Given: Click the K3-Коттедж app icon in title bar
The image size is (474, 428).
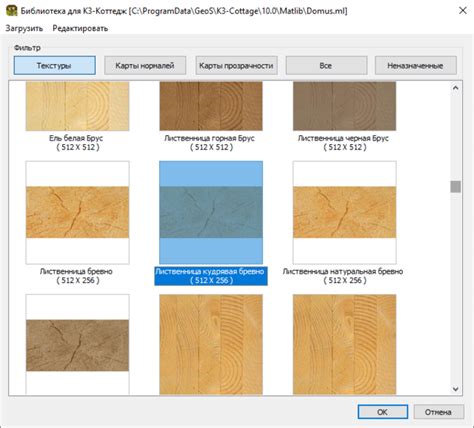Looking at the screenshot, I should coord(11,11).
